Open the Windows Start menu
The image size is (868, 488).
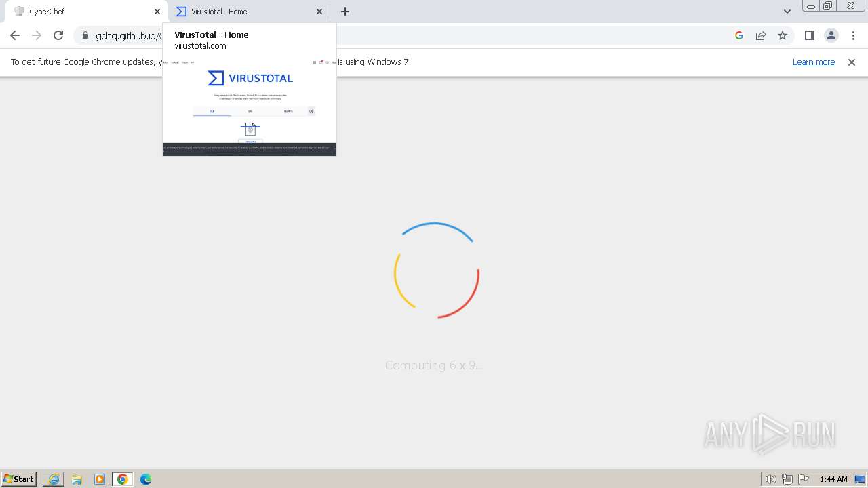point(19,479)
